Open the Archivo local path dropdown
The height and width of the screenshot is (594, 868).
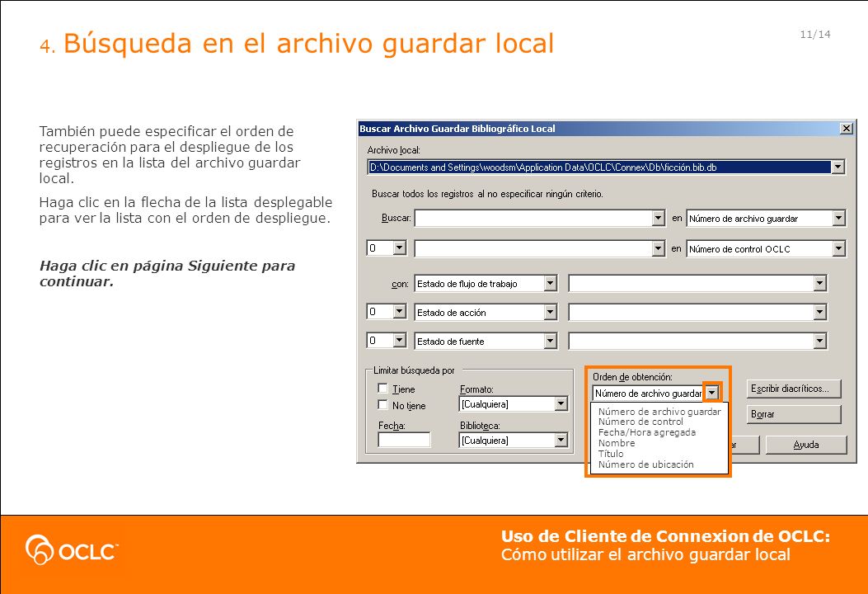838,167
